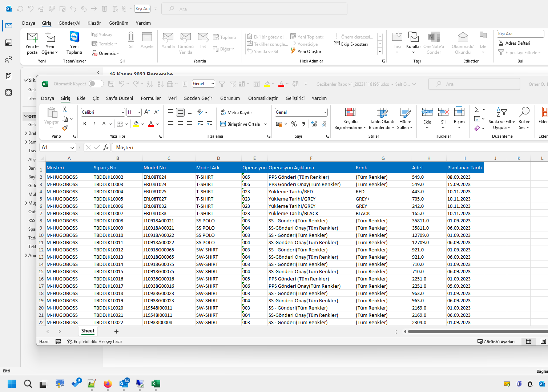Click the Excel Save icon in title bar

[x=111, y=84]
